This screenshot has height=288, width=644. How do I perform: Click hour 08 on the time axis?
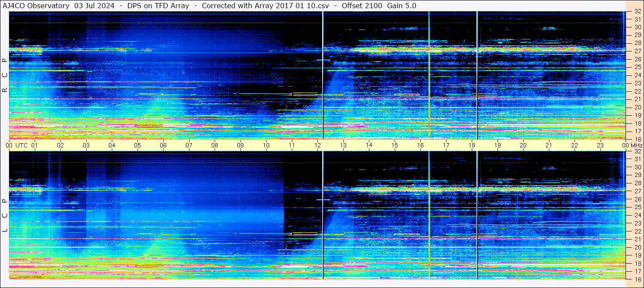tap(215, 145)
